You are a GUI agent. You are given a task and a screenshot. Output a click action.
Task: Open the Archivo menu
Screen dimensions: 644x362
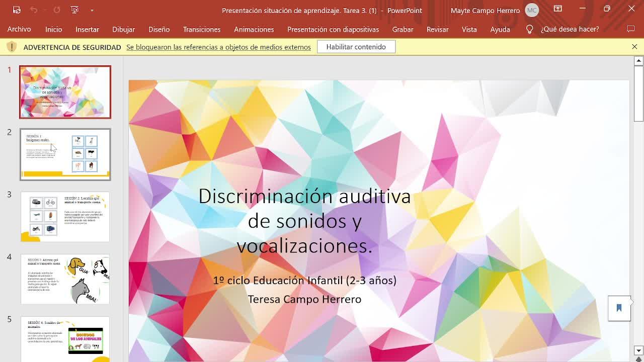[x=19, y=29]
